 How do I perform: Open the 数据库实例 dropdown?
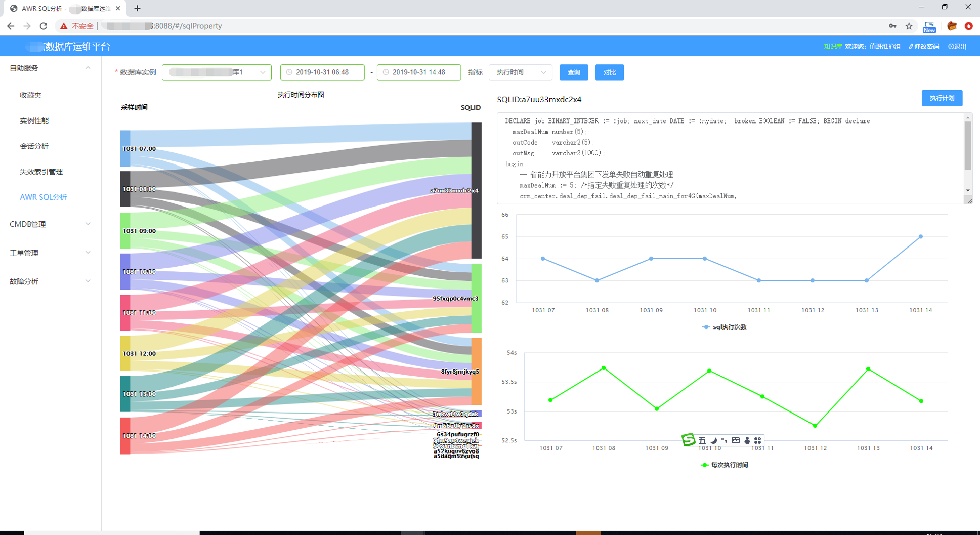217,72
